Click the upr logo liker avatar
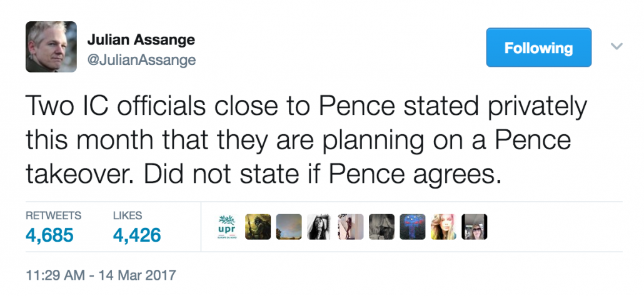Viewport: 644px width, 296px height. point(227,227)
